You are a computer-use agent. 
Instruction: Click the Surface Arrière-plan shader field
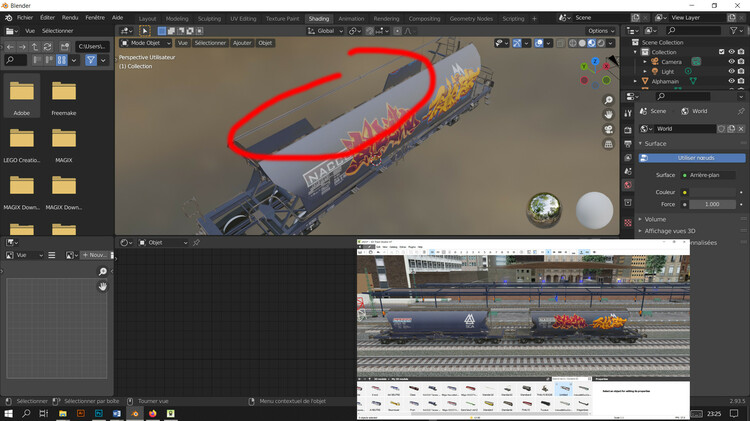pyautogui.click(x=709, y=175)
